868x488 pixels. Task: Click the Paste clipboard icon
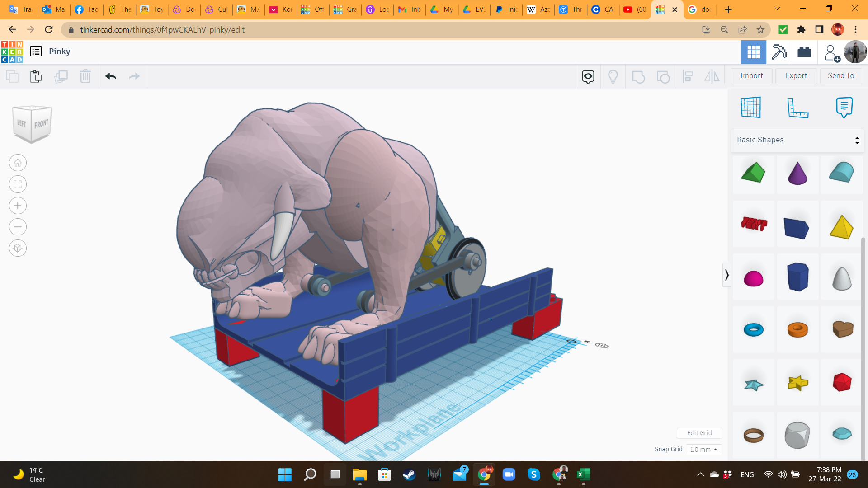(36, 76)
